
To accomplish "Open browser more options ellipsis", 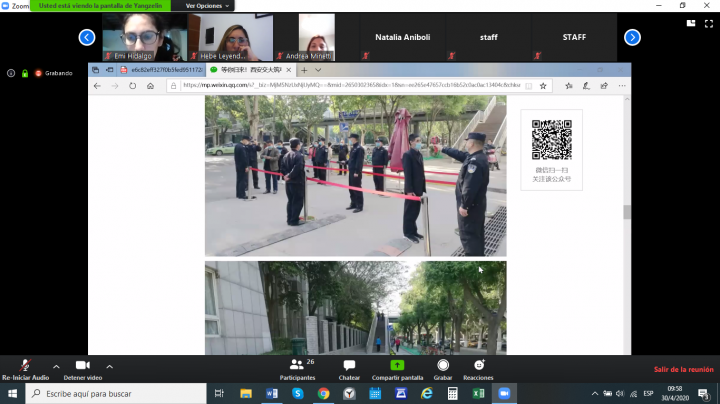I will pos(622,86).
